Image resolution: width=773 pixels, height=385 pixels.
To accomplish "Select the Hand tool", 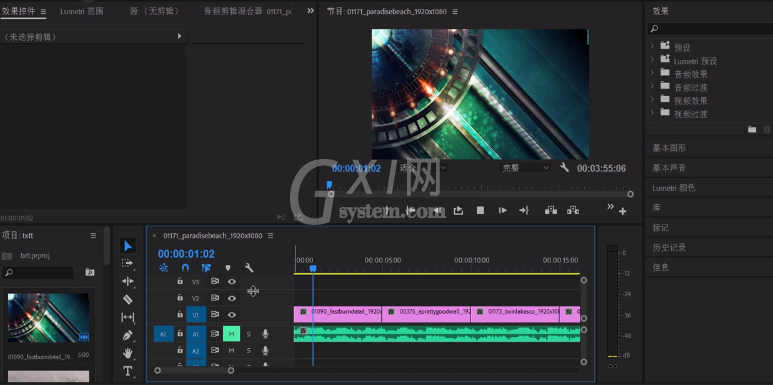I will pyautogui.click(x=128, y=353).
